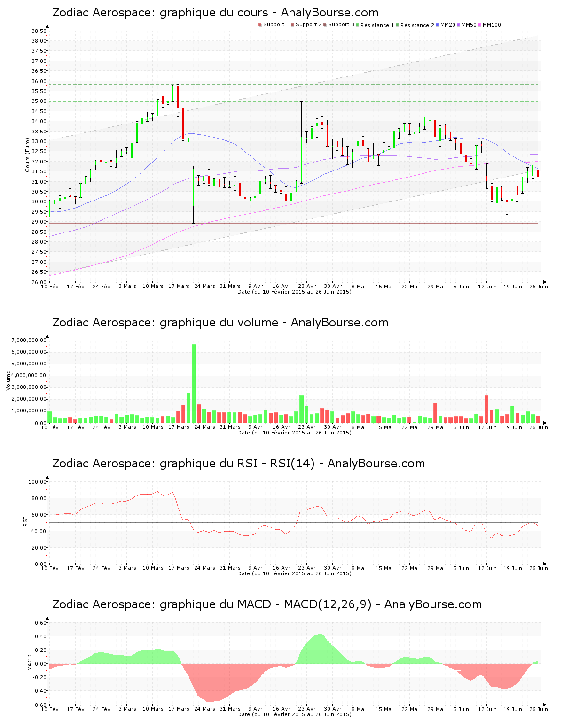Click the 7,000,000.00 volume axis label

(x=28, y=340)
